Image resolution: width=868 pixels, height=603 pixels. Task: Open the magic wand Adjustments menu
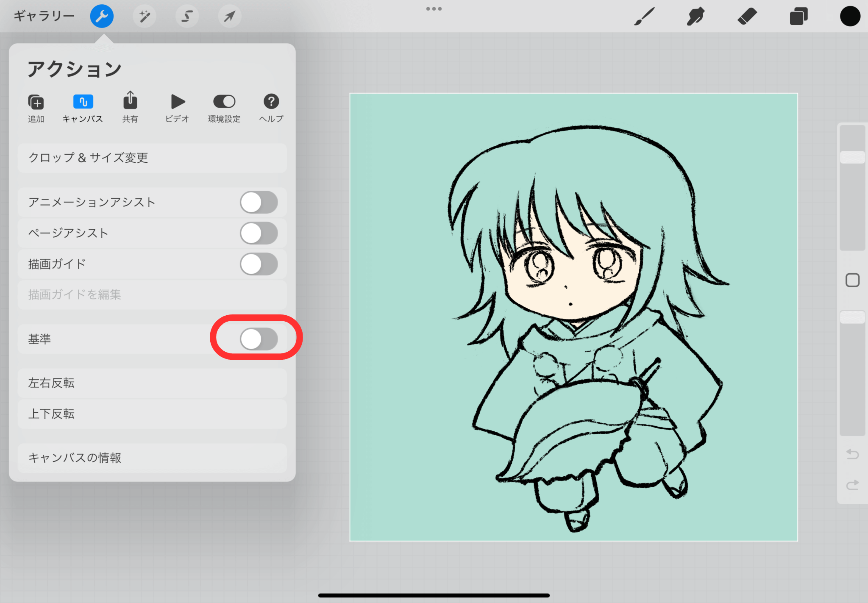tap(145, 17)
